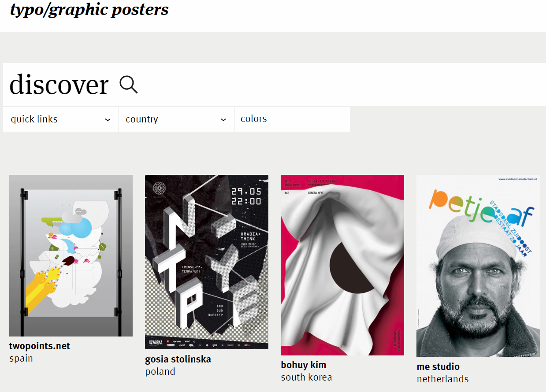Viewport: 546px width, 392px height.
Task: Click the magnifying glass search icon
Action: [129, 85]
